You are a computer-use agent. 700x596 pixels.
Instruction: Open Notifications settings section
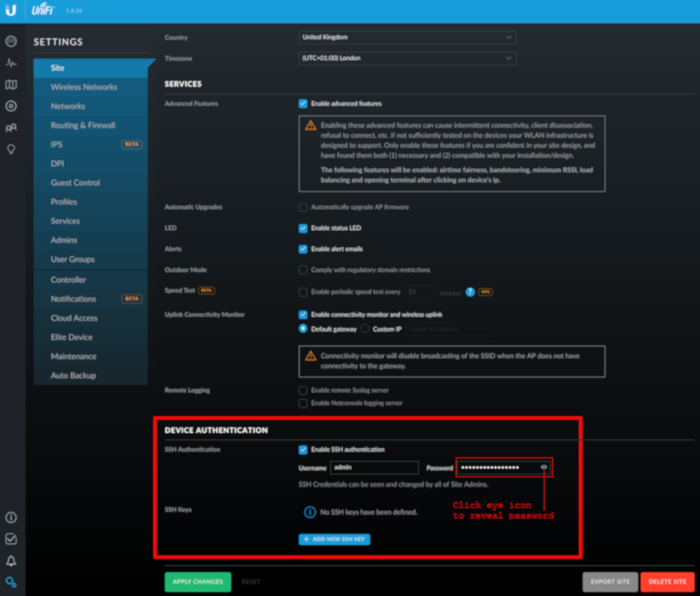click(x=90, y=299)
